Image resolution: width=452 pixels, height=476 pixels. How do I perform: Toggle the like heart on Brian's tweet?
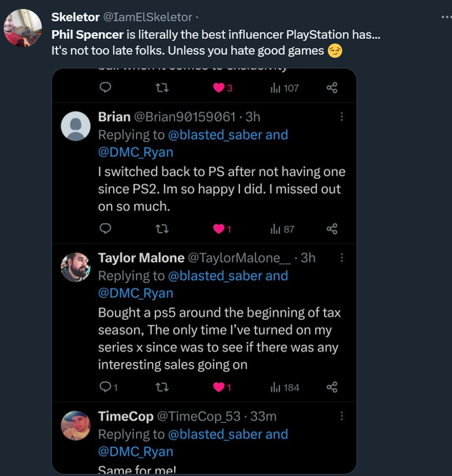219,229
